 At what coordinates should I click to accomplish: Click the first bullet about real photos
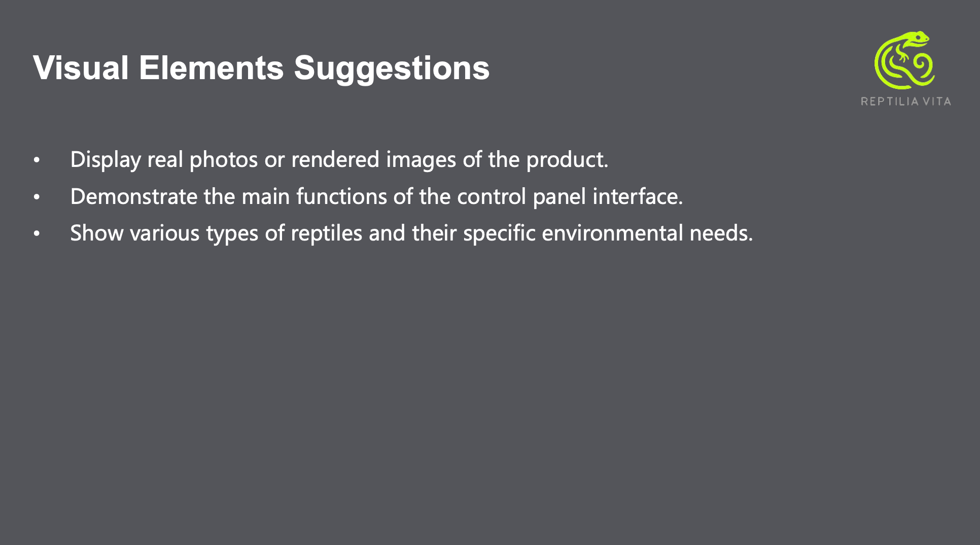(339, 160)
